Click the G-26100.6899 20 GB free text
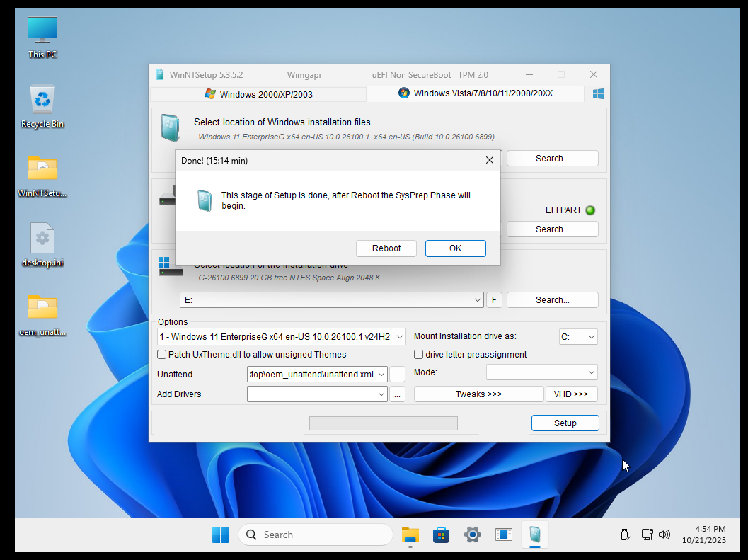The width and height of the screenshot is (748, 560). tap(289, 278)
